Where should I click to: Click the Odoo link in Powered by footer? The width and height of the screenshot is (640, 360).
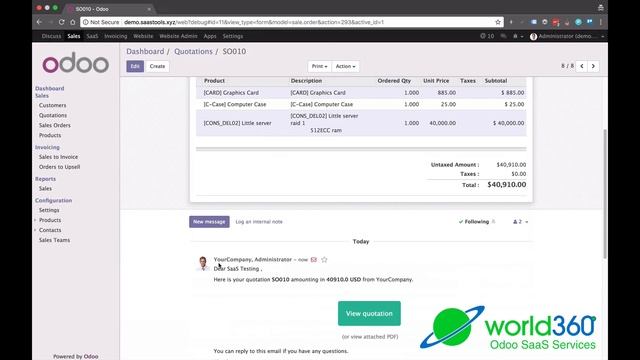(91, 356)
